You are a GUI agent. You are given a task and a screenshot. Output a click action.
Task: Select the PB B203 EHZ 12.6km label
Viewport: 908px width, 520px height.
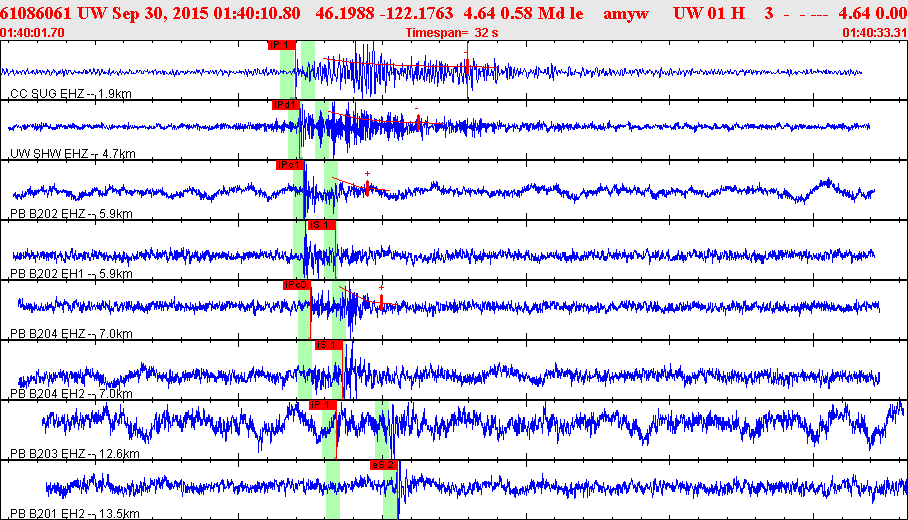pyautogui.click(x=74, y=453)
